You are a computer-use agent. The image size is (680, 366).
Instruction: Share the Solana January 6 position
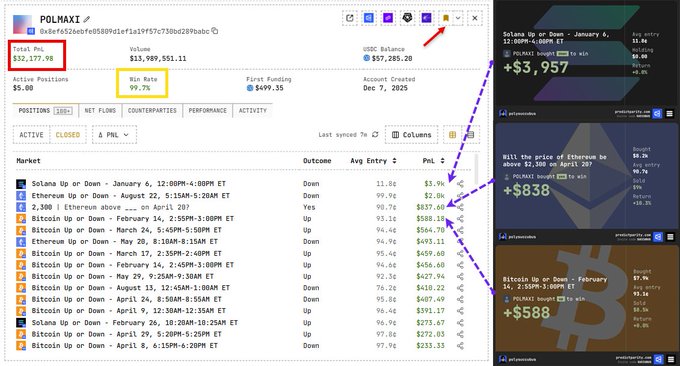460,184
